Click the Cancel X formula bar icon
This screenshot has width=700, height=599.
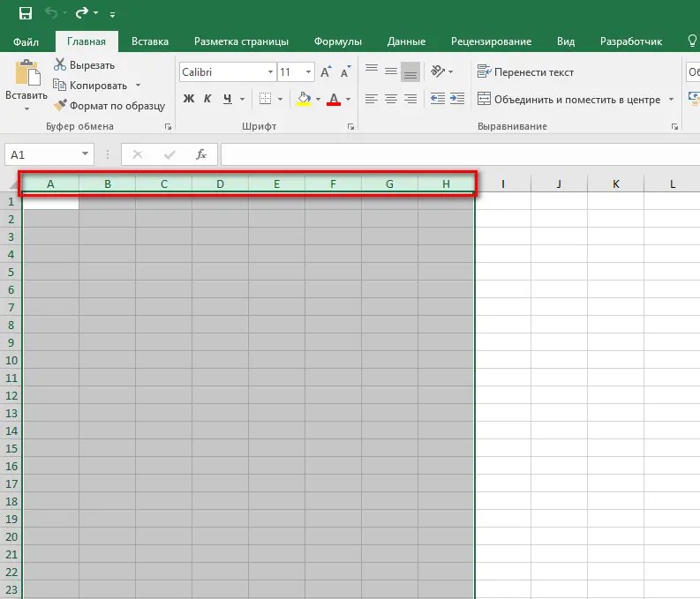(x=138, y=154)
